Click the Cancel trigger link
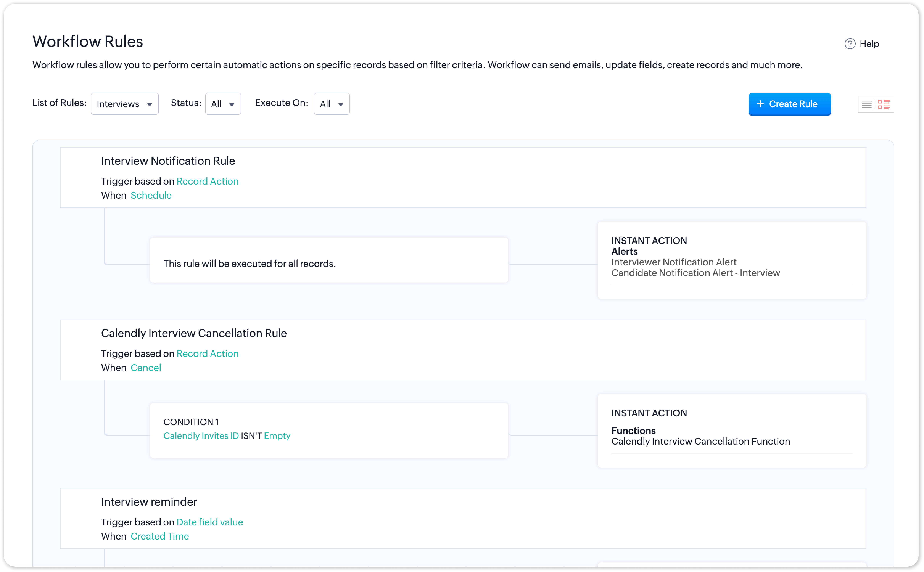 click(146, 368)
